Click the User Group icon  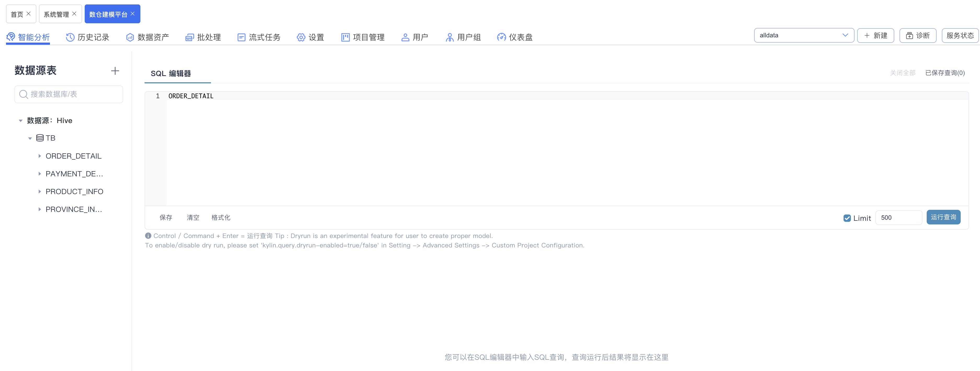coord(449,37)
